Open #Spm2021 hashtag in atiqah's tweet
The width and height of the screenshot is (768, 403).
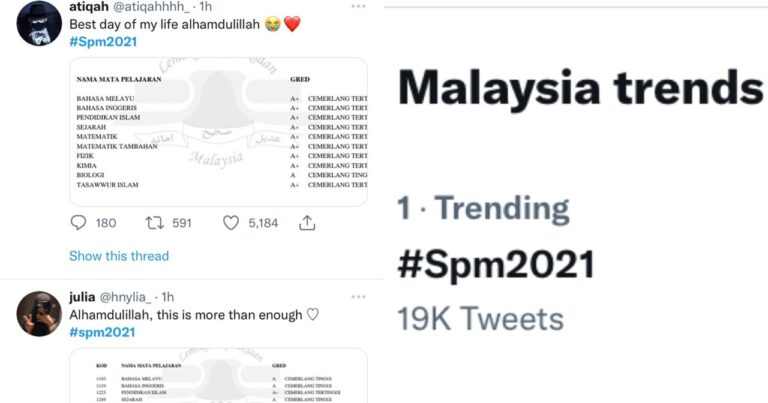coord(102,41)
